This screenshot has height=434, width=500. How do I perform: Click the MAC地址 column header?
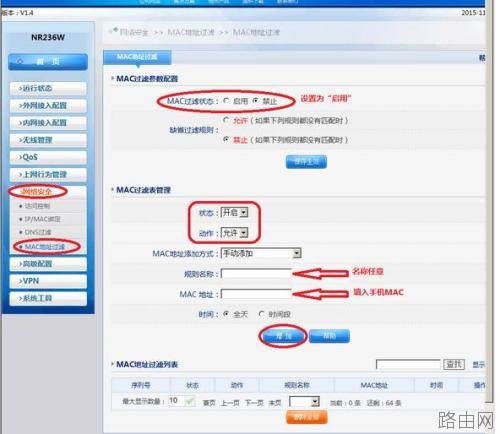pyautogui.click(x=374, y=385)
